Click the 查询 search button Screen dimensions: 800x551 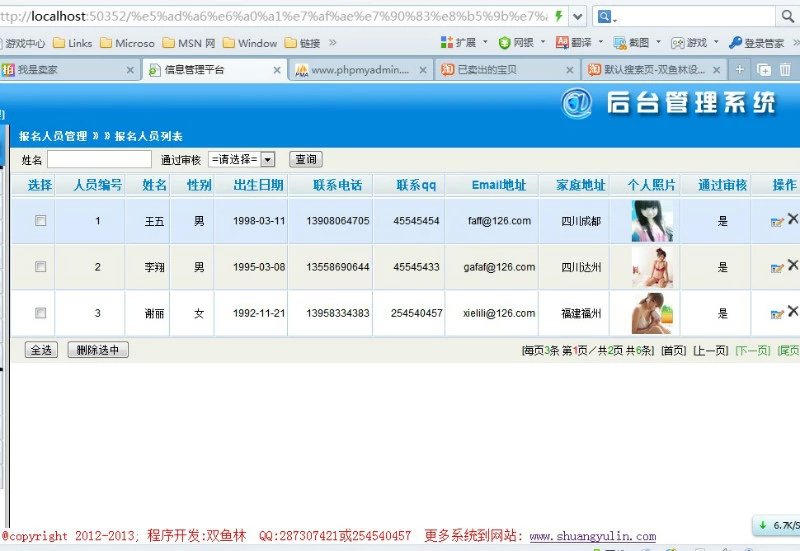(306, 159)
